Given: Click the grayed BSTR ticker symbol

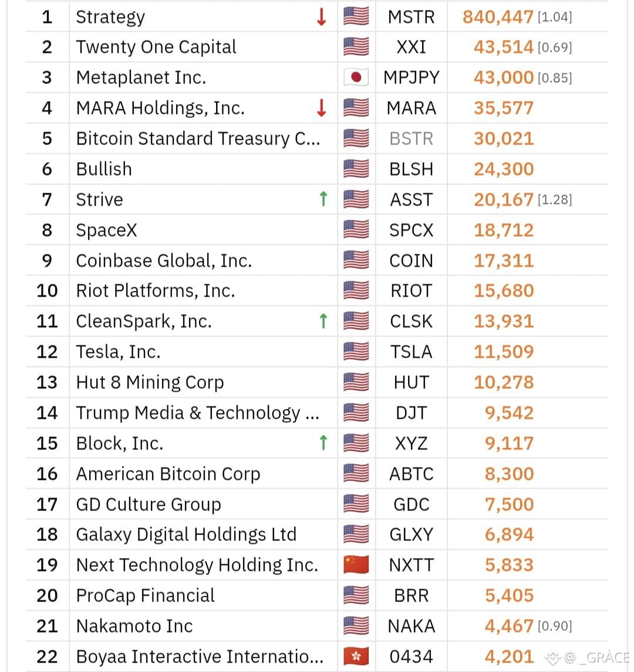Looking at the screenshot, I should [x=412, y=139].
